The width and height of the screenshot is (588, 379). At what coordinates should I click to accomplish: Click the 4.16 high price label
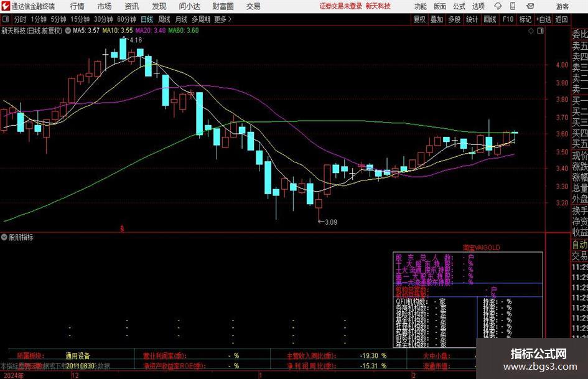click(136, 40)
